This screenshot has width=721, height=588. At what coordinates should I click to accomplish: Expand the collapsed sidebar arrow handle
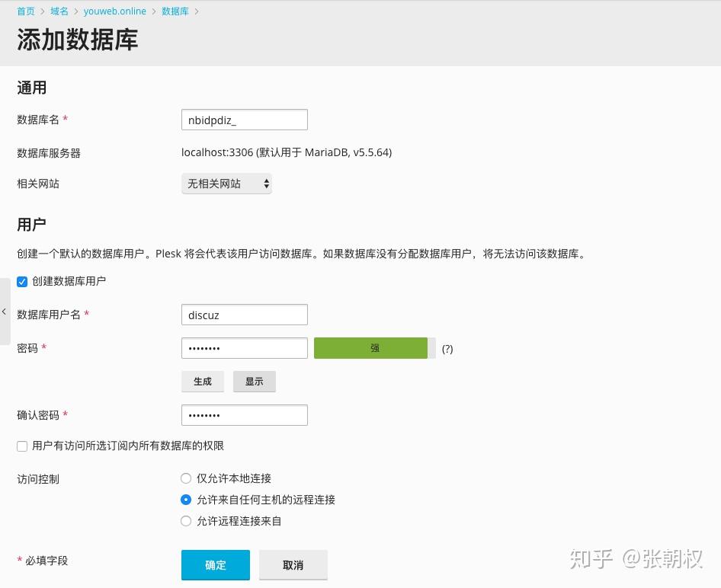tap(5, 312)
